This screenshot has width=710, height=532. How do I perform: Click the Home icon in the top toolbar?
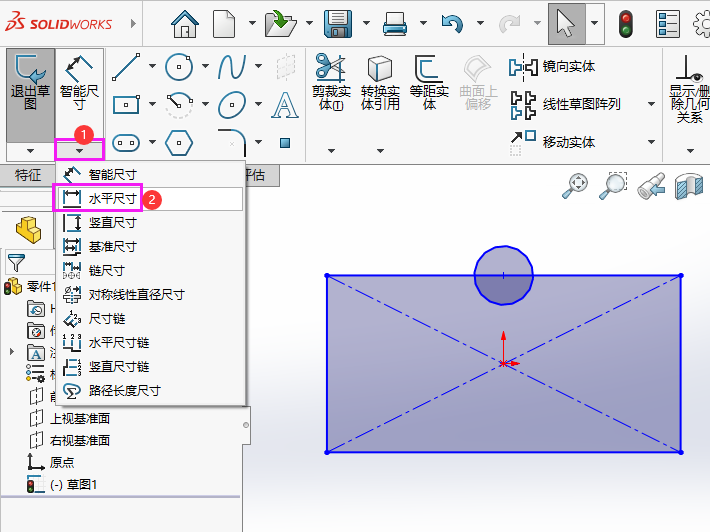tap(185, 24)
